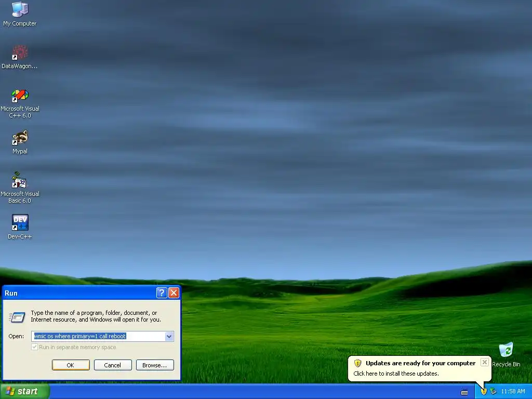The image size is (532, 399).
Task: Click Cancel in the Run dialog
Action: [113, 365]
